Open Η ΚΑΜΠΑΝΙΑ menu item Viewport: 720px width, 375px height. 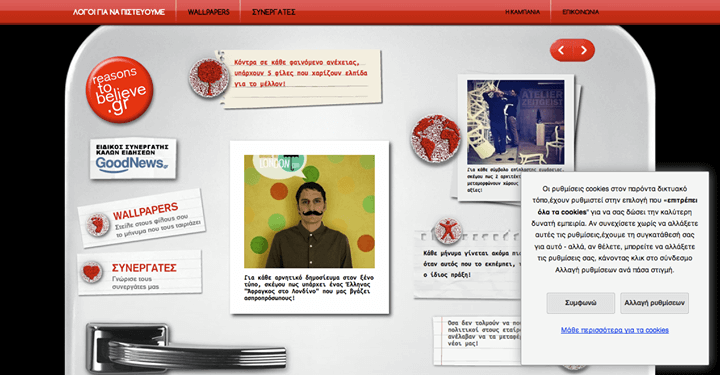(x=523, y=12)
